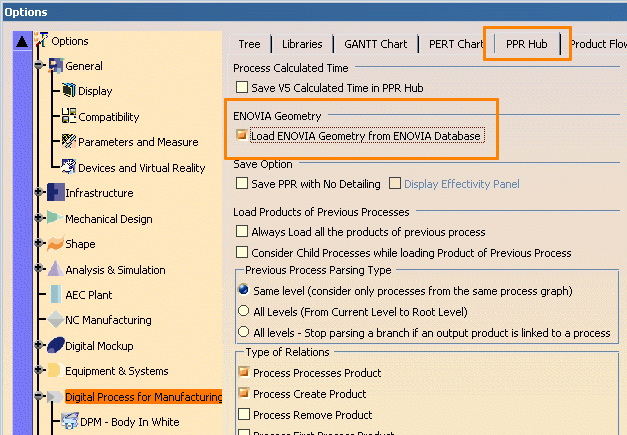Select All levels stop parsing branch radio

click(x=244, y=332)
